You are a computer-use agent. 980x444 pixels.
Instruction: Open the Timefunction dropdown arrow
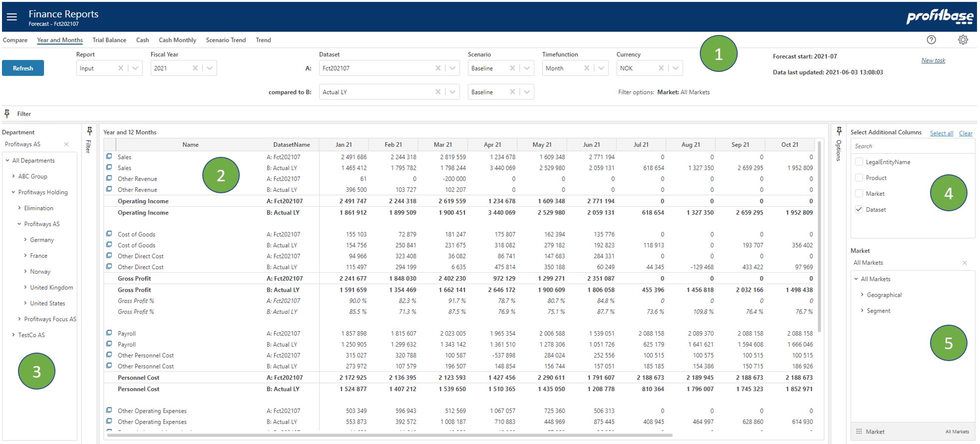601,68
